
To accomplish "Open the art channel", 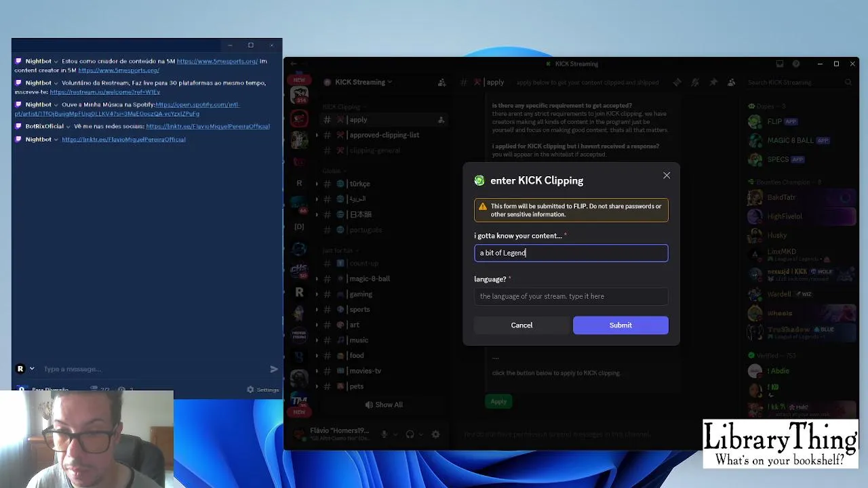I will (354, 325).
